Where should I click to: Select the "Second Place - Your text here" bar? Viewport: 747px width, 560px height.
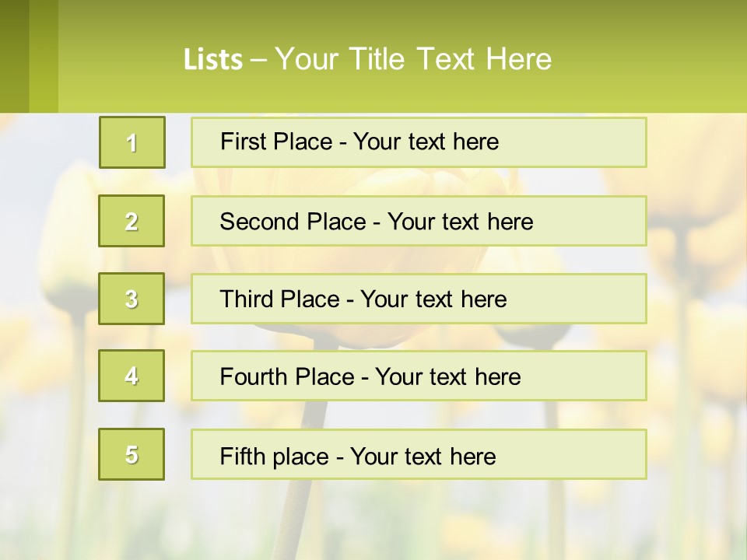(419, 221)
